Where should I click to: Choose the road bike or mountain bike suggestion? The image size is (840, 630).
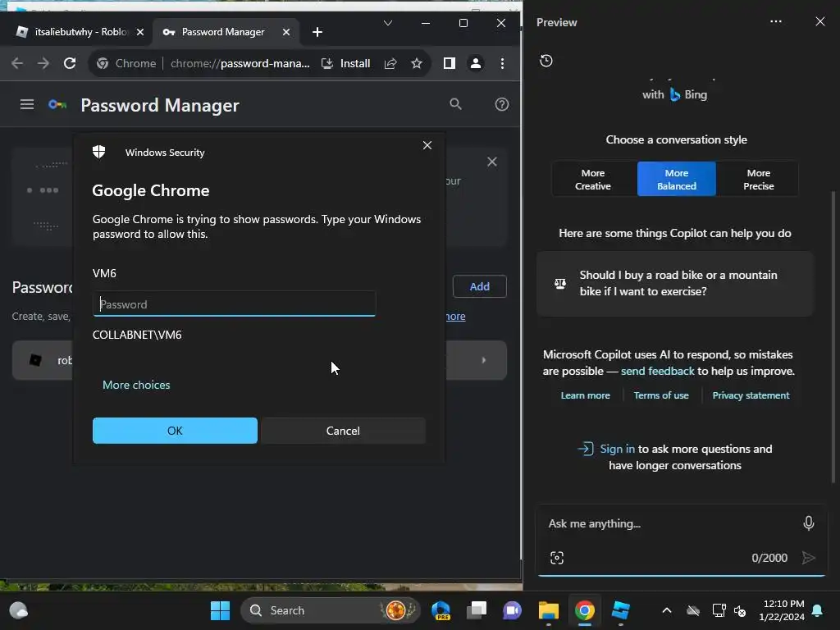[675, 283]
